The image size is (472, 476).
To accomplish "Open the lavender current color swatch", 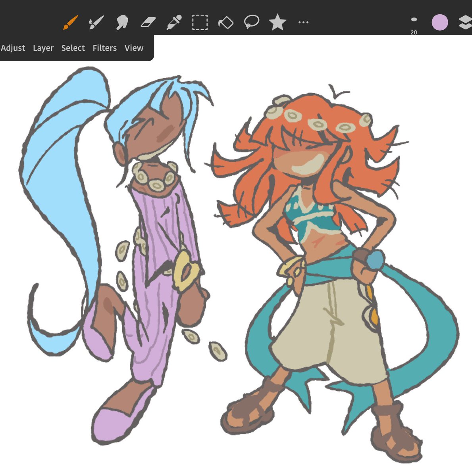I will coord(440,23).
